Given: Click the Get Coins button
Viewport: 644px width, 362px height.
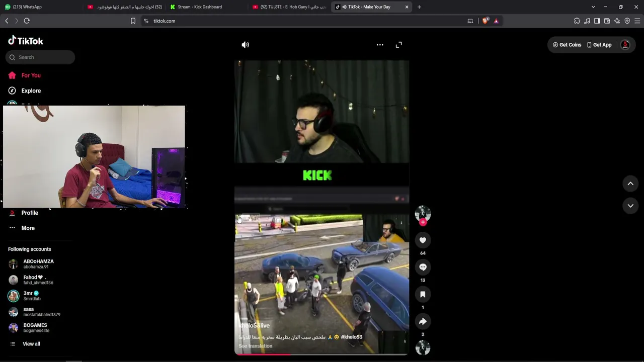Looking at the screenshot, I should point(567,45).
